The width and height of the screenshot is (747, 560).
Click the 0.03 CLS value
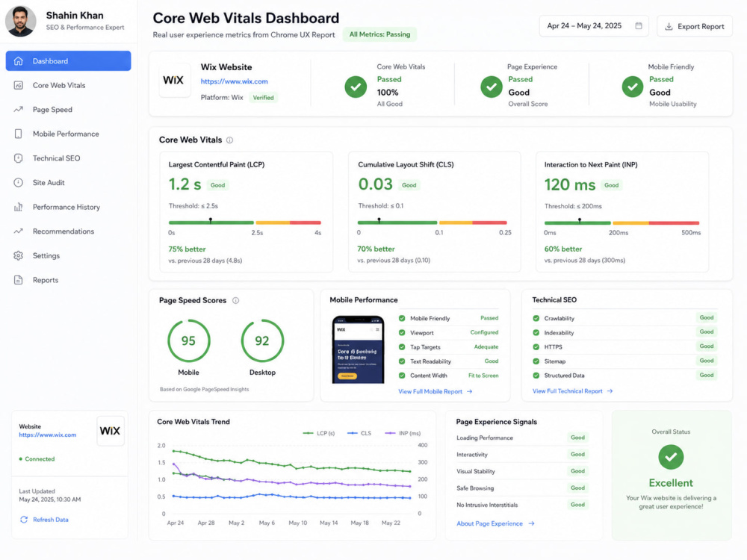click(376, 184)
